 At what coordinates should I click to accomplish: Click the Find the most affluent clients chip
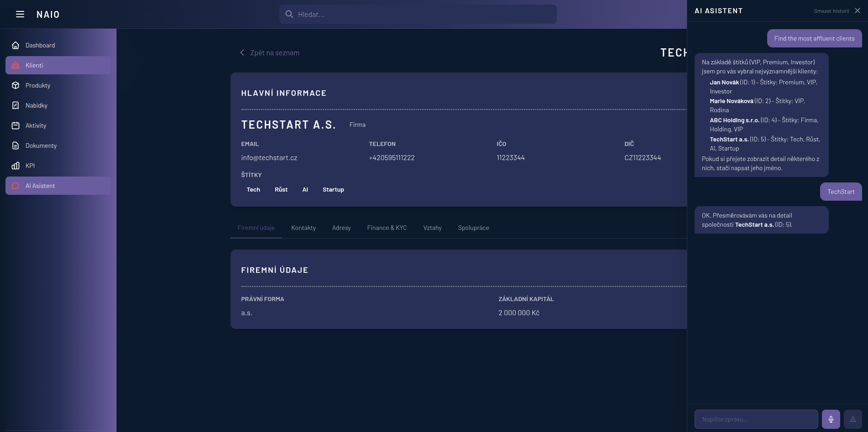click(x=815, y=38)
